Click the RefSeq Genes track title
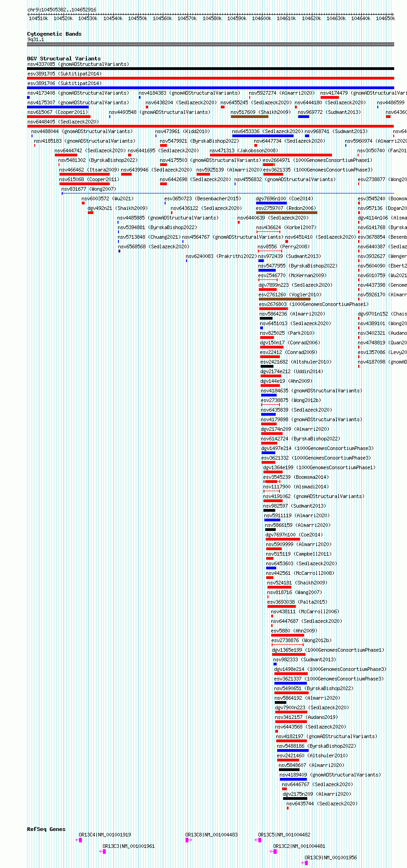This screenshot has width=407, height=868. coord(46,829)
